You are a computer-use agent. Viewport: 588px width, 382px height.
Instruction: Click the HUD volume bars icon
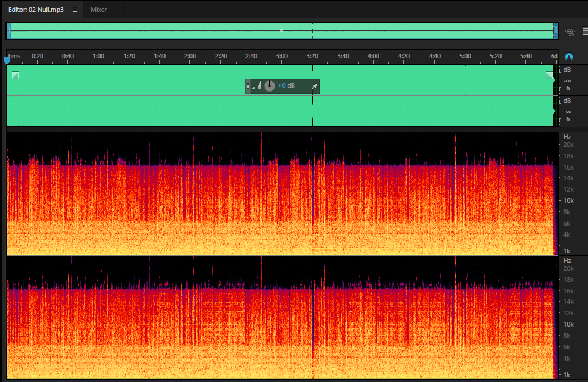click(x=257, y=86)
